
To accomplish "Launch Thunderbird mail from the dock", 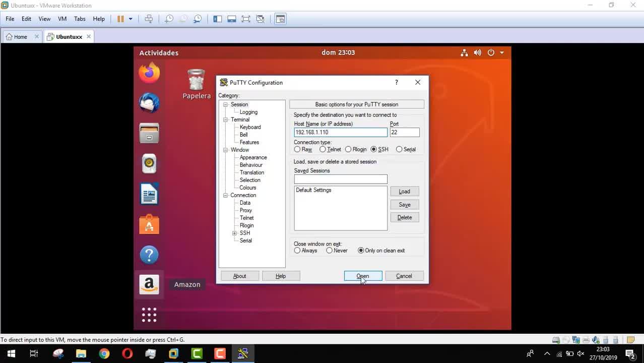I will (x=149, y=103).
